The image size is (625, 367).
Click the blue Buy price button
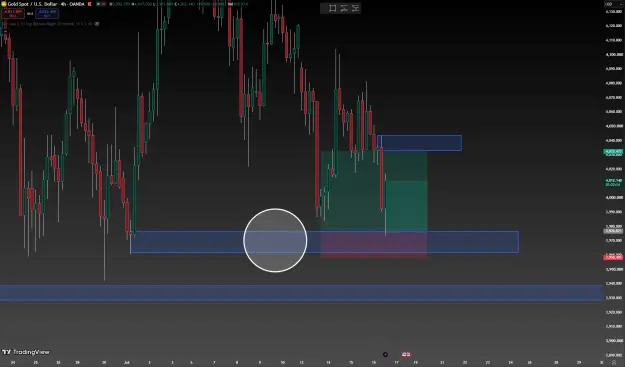tap(47, 13)
